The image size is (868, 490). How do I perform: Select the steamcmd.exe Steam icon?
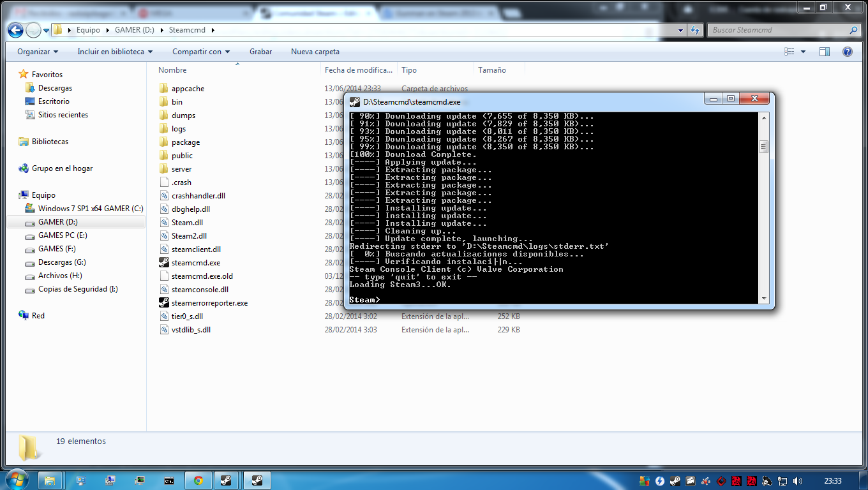click(x=164, y=263)
